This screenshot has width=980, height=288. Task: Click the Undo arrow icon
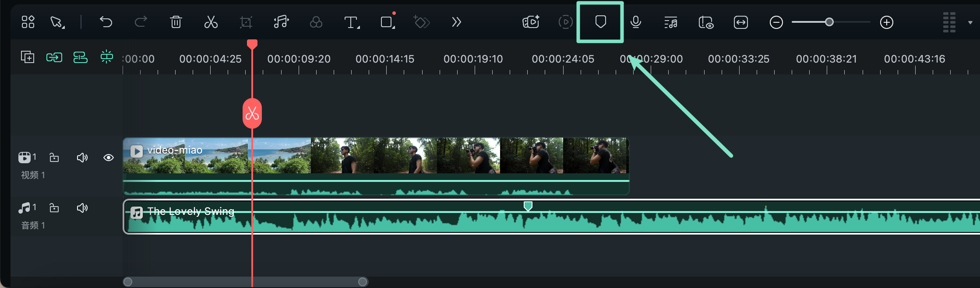tap(106, 22)
